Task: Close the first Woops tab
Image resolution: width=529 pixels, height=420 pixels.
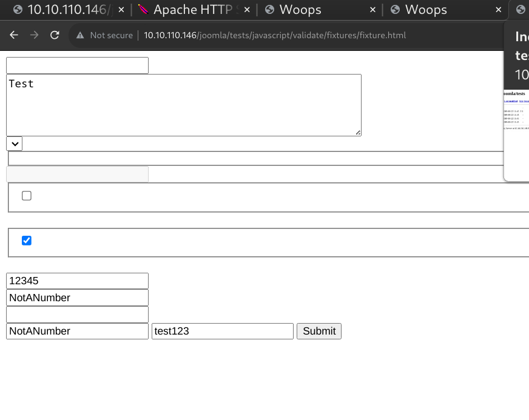Action: [372, 10]
